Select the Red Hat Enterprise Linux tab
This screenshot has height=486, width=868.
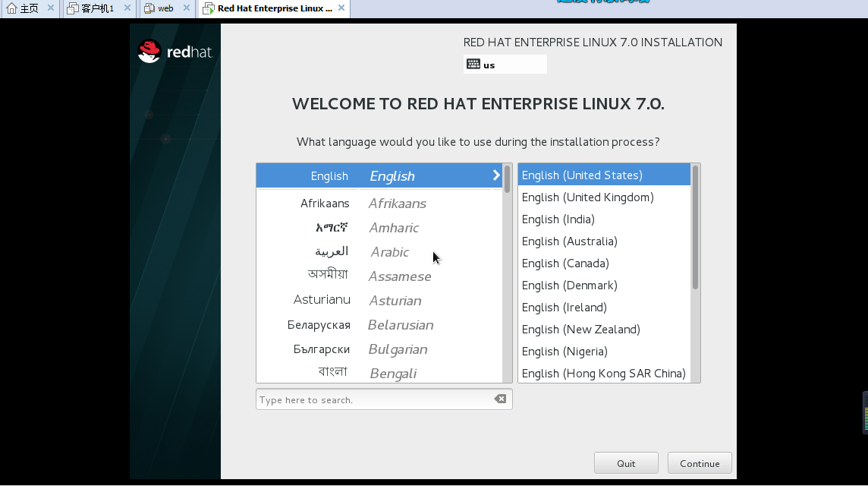coord(274,8)
